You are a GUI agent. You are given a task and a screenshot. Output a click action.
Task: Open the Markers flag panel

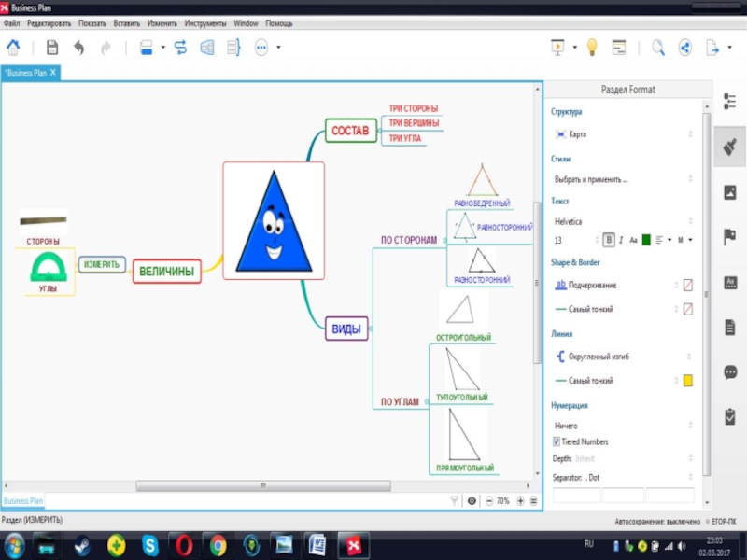pyautogui.click(x=730, y=237)
